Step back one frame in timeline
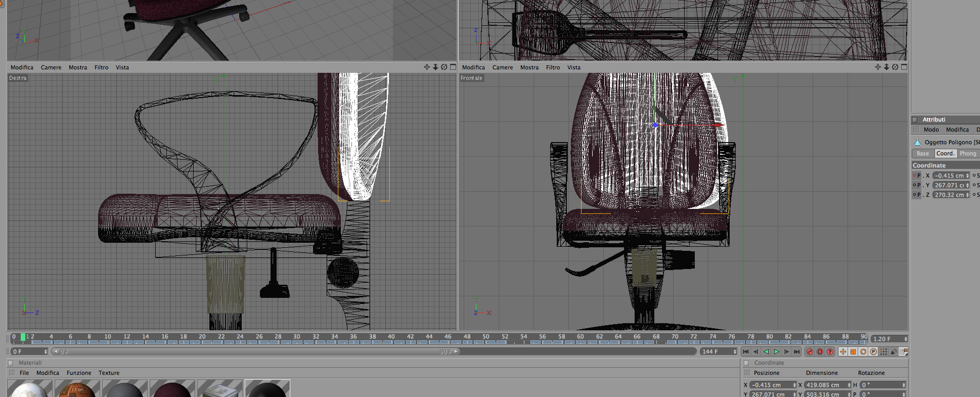The width and height of the screenshot is (980, 397). point(756,351)
